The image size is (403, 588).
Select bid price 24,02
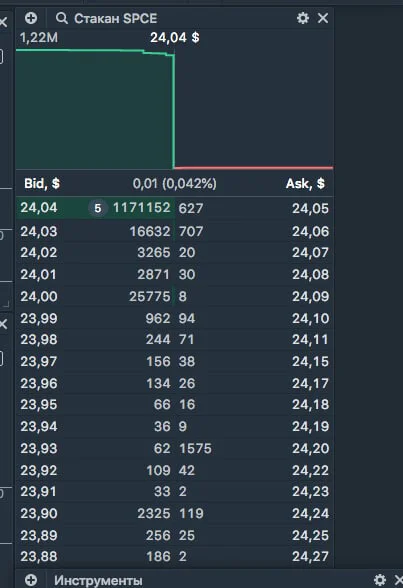pos(39,252)
